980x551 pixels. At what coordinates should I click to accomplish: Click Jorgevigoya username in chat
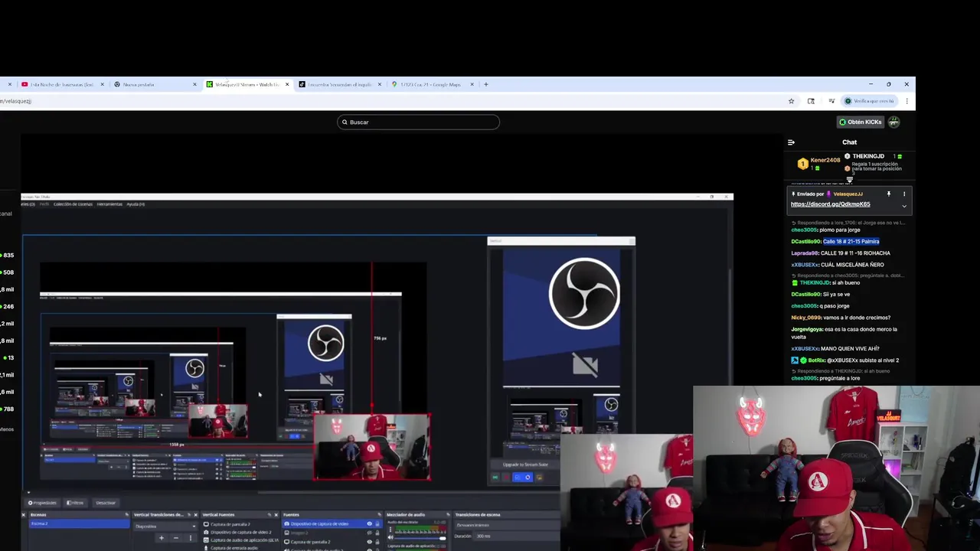807,329
